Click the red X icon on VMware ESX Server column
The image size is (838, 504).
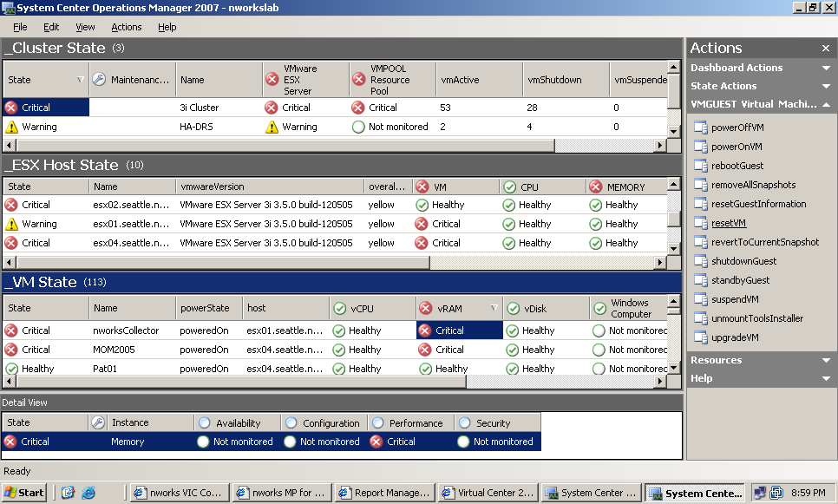pos(272,80)
